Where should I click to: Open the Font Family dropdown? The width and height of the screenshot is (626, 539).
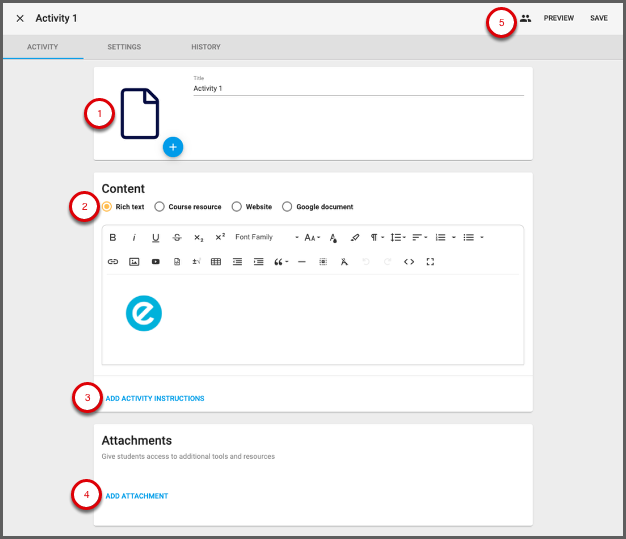click(266, 237)
